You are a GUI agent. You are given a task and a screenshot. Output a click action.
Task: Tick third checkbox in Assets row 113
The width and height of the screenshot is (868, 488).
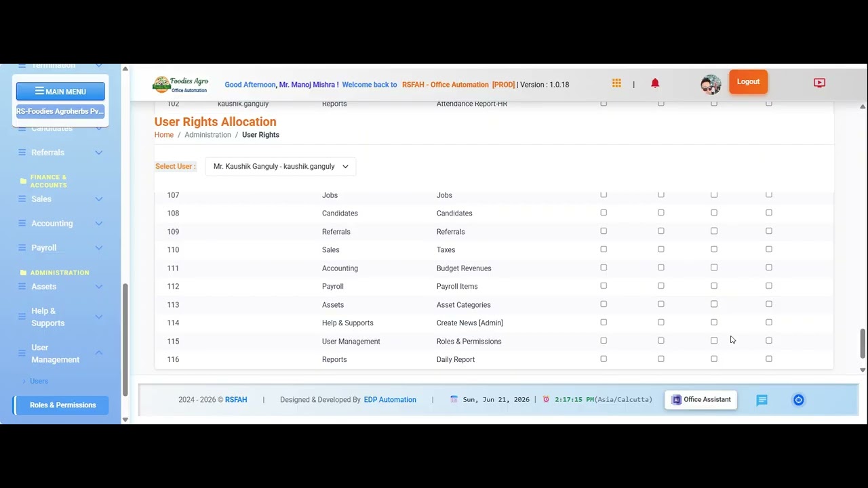(x=714, y=304)
